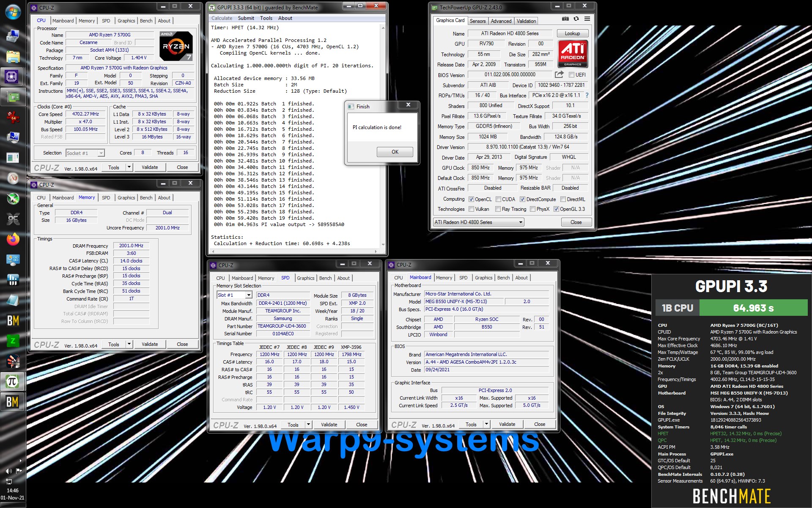
Task: Click the green 64.963 s result bar
Action: (753, 308)
